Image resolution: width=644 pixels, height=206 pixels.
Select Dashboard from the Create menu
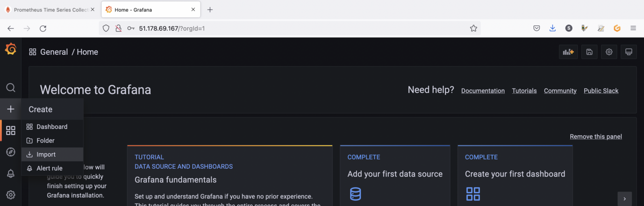coord(52,126)
